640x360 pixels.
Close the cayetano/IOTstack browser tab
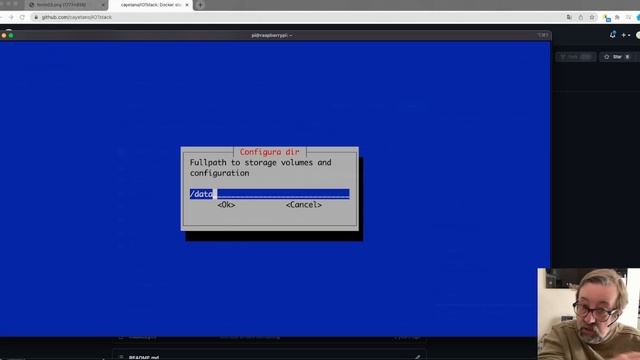click(187, 5)
